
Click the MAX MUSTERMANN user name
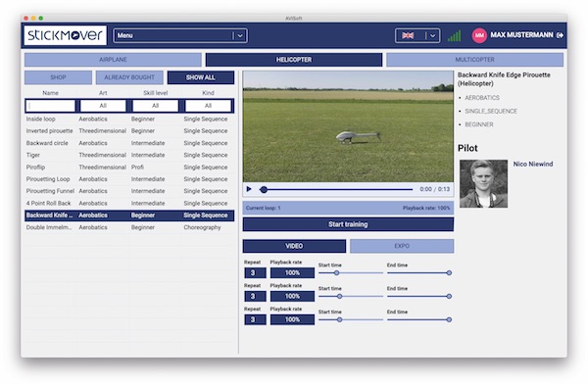click(521, 35)
